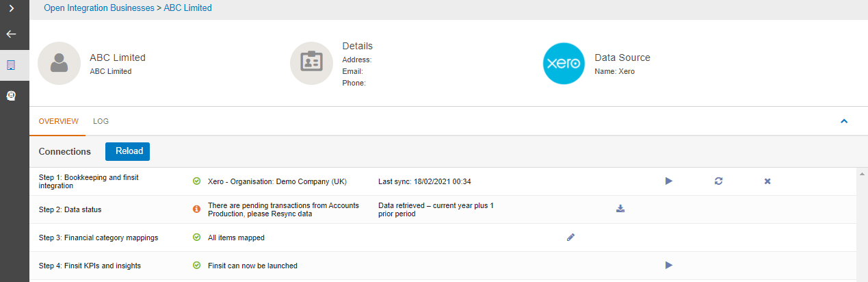Switch to the LOG tab
Image resolution: width=868 pixels, height=282 pixels.
point(101,121)
